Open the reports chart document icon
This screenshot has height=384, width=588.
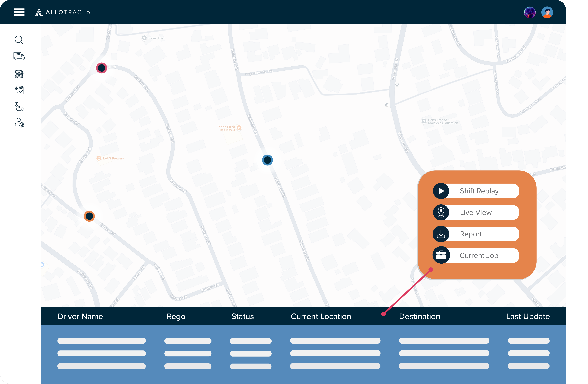click(19, 90)
